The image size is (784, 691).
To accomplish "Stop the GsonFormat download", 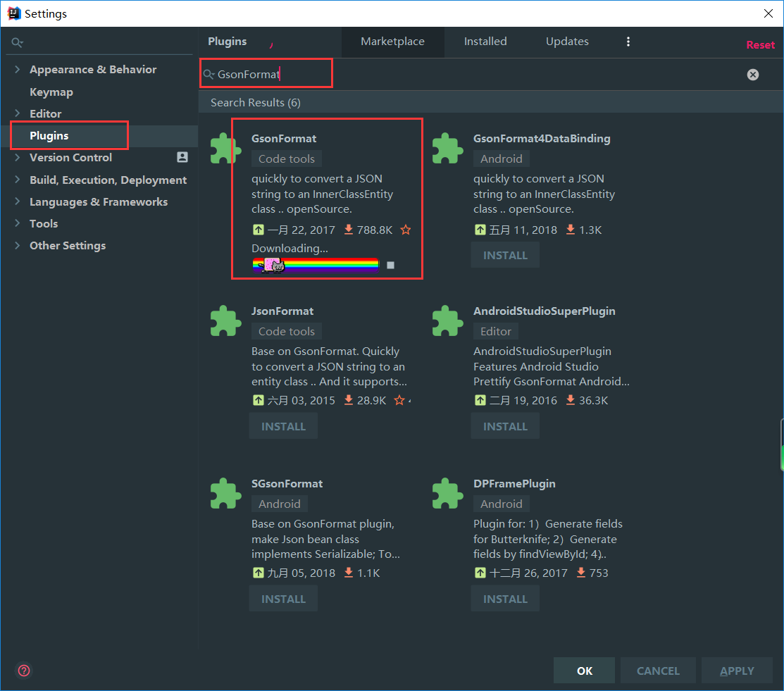I will click(391, 266).
